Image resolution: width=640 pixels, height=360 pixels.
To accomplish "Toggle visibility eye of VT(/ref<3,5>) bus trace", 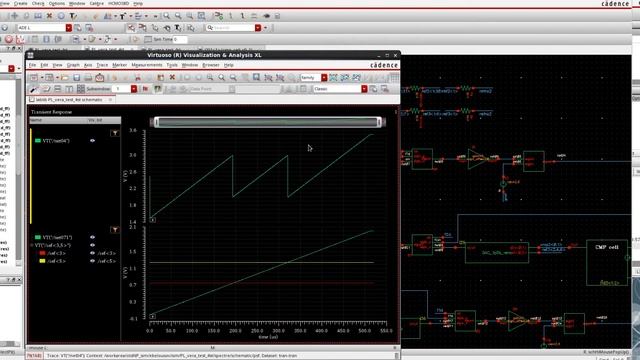I will (93, 245).
